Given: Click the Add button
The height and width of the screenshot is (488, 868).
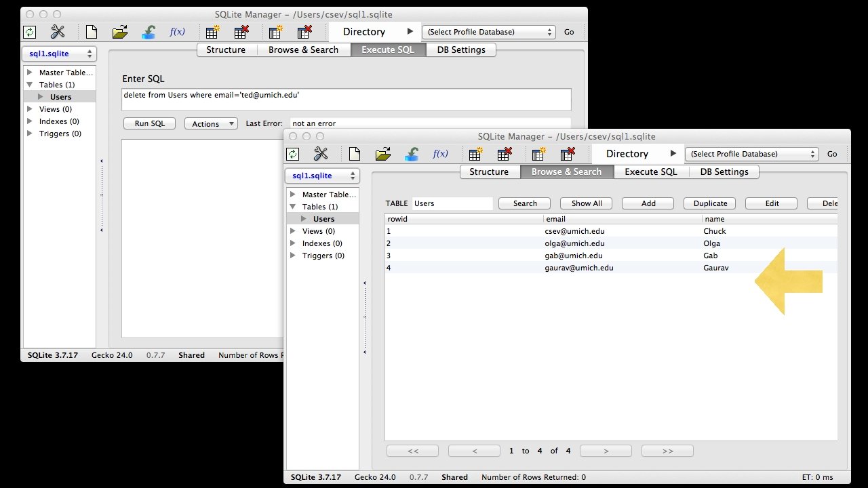Looking at the screenshot, I should point(648,203).
